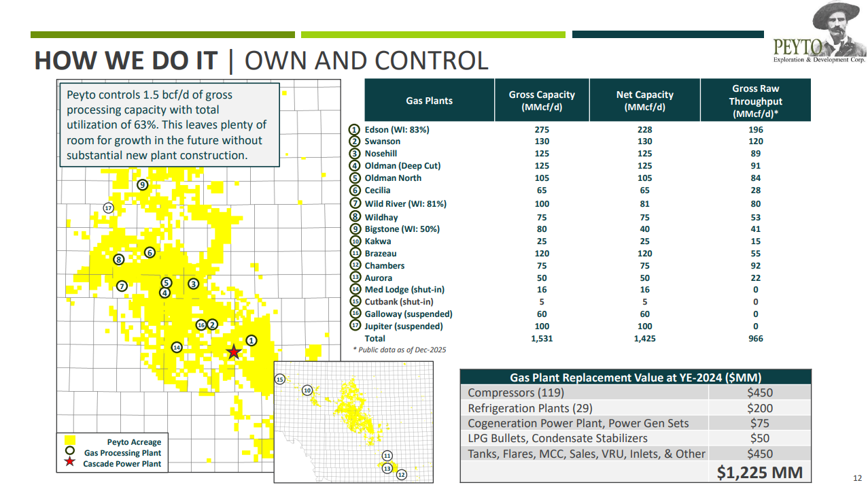Click the Gross Raw Throughput column header
868x487 pixels.
[x=755, y=101]
